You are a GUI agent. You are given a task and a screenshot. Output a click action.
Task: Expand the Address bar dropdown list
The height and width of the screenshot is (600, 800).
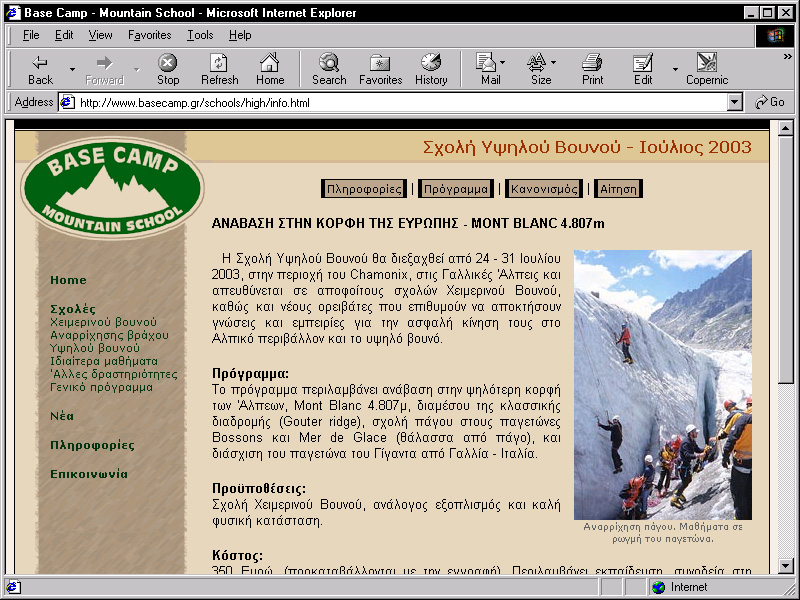734,102
